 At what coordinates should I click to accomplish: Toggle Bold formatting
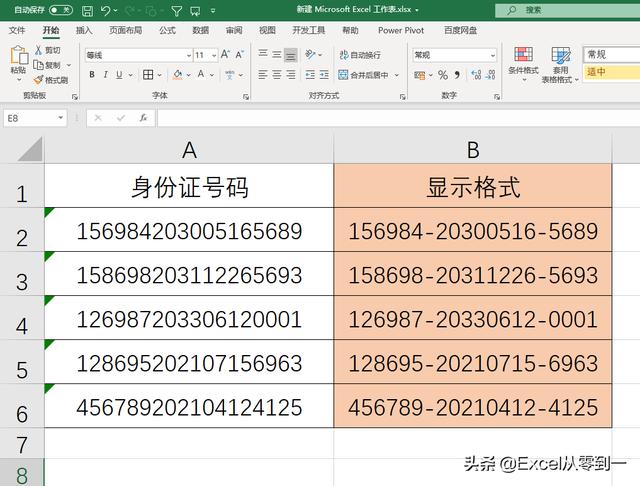[x=92, y=75]
